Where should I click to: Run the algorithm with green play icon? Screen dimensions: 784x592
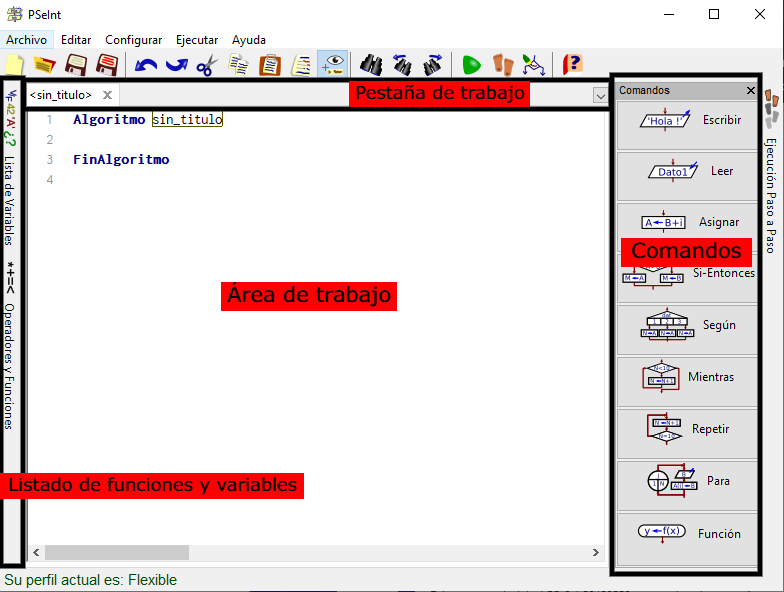click(472, 66)
